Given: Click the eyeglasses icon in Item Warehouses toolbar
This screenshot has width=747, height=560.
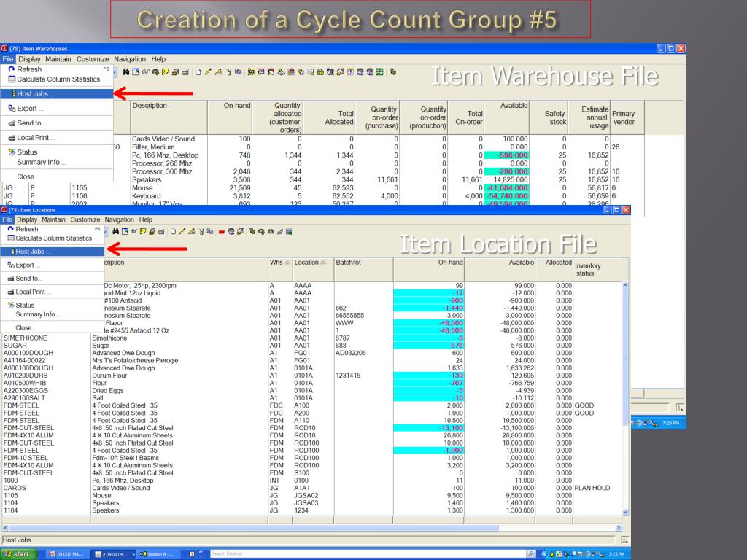Looking at the screenshot, I should click(x=146, y=72).
